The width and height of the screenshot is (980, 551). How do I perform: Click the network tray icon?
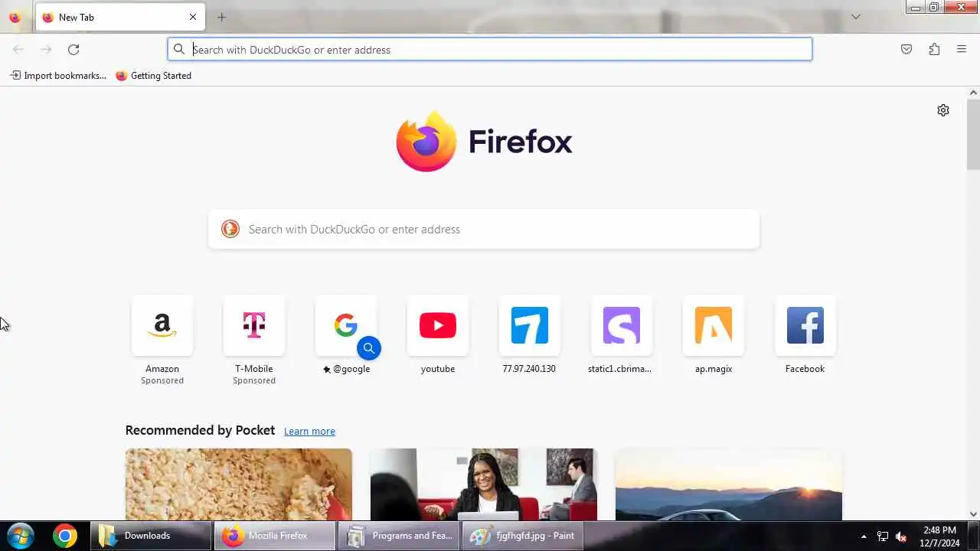(x=883, y=536)
